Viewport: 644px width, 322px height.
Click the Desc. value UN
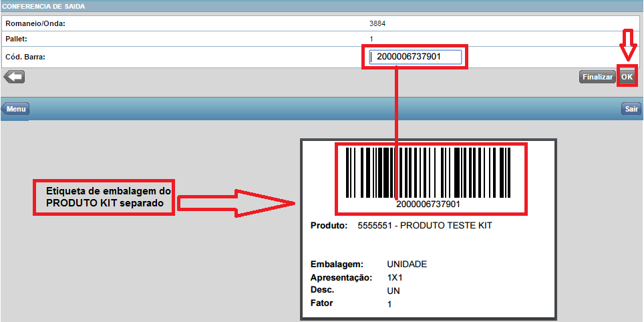click(393, 291)
